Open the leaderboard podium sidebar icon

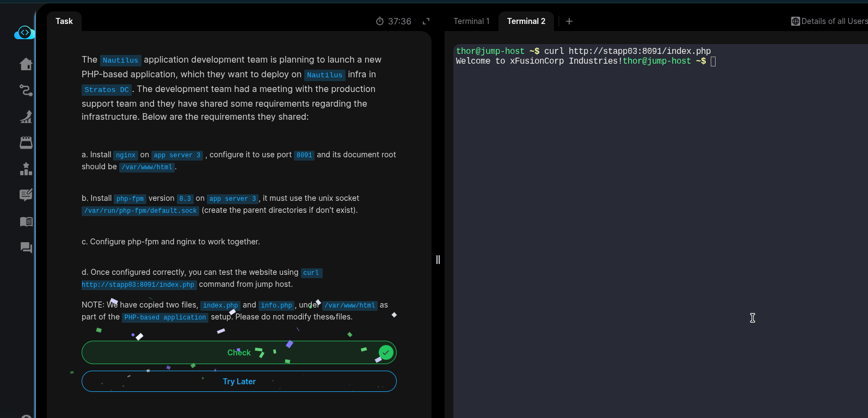(26, 169)
